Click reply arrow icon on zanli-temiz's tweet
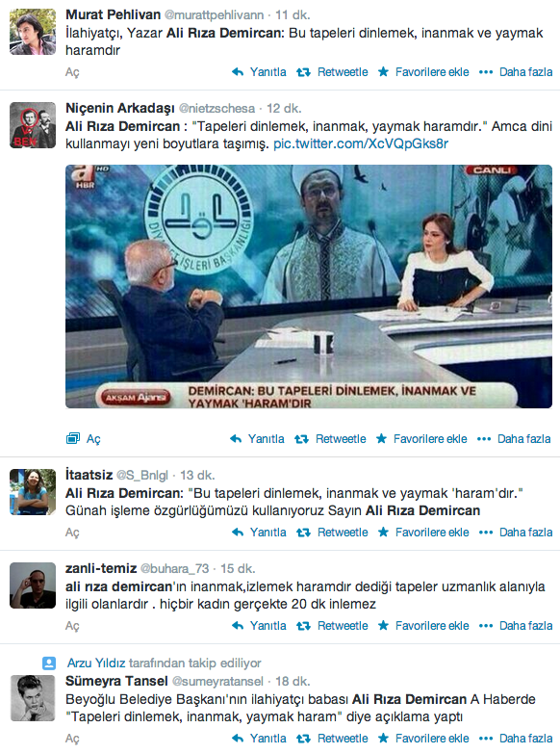 coord(238,626)
